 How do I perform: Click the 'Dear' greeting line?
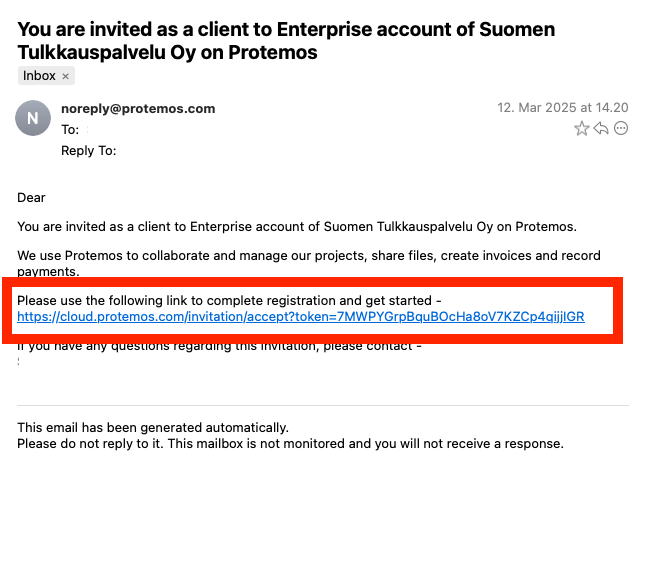tap(31, 198)
